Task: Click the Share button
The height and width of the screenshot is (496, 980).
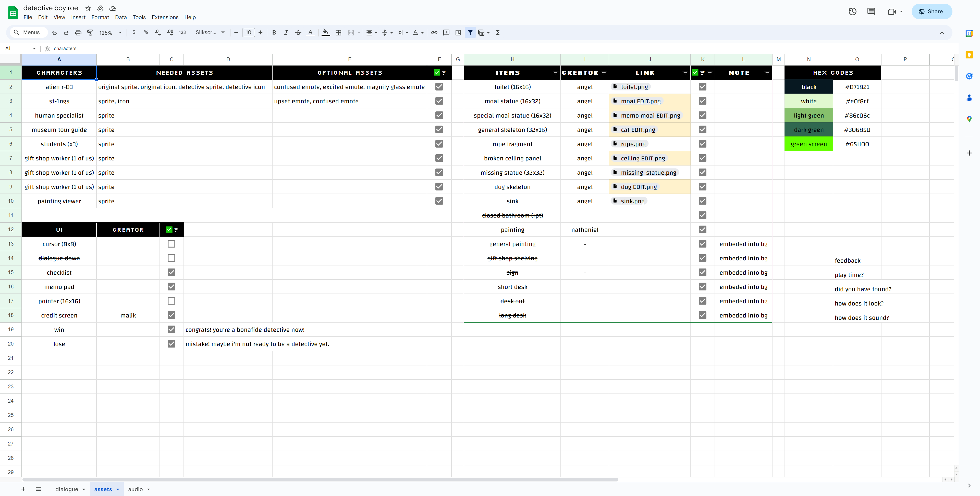Action: pos(931,11)
